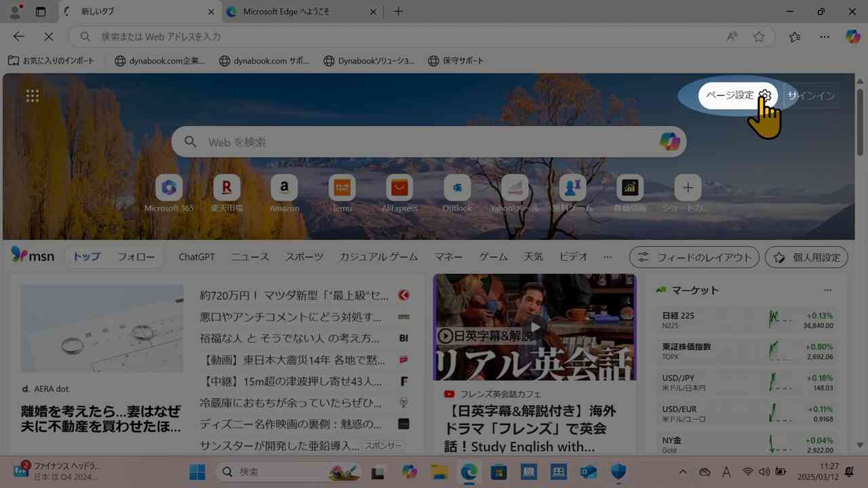Launch the Amazon quick link

coord(284,188)
